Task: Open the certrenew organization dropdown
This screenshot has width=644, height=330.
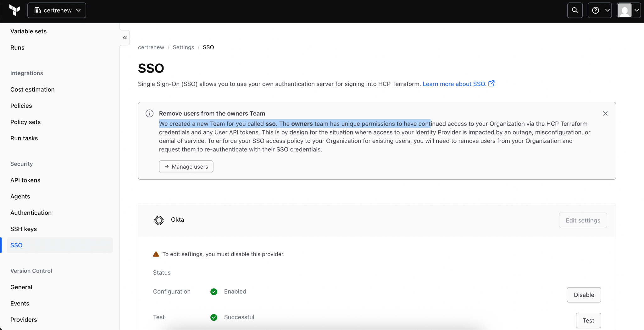Action: (57, 10)
